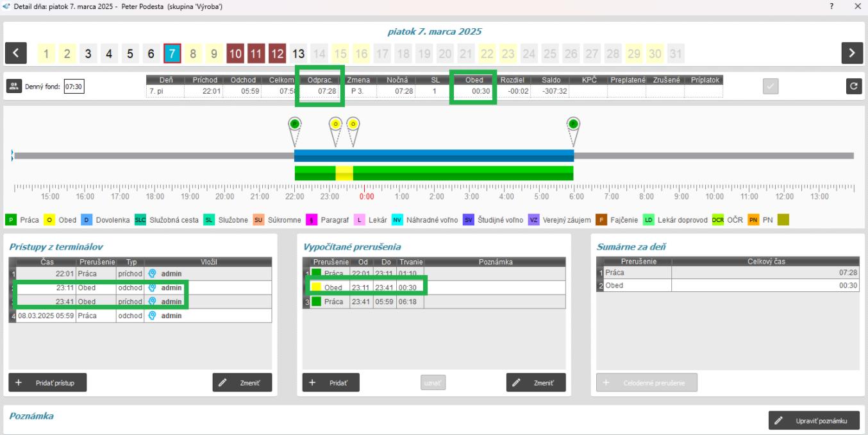Select day 13 in the calendar strip
Screen dimensions: 868x435
click(x=298, y=53)
